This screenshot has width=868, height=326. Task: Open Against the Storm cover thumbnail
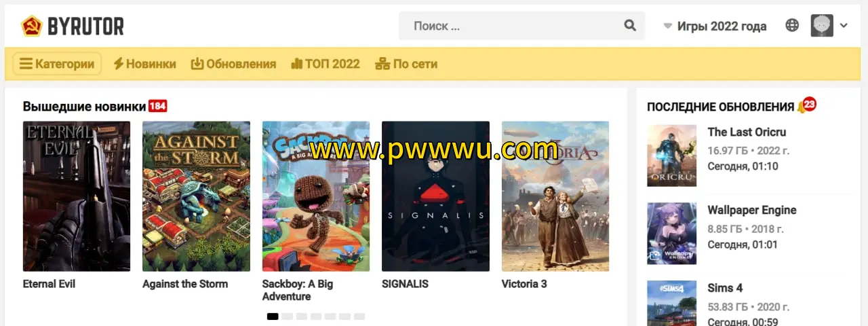(x=196, y=196)
